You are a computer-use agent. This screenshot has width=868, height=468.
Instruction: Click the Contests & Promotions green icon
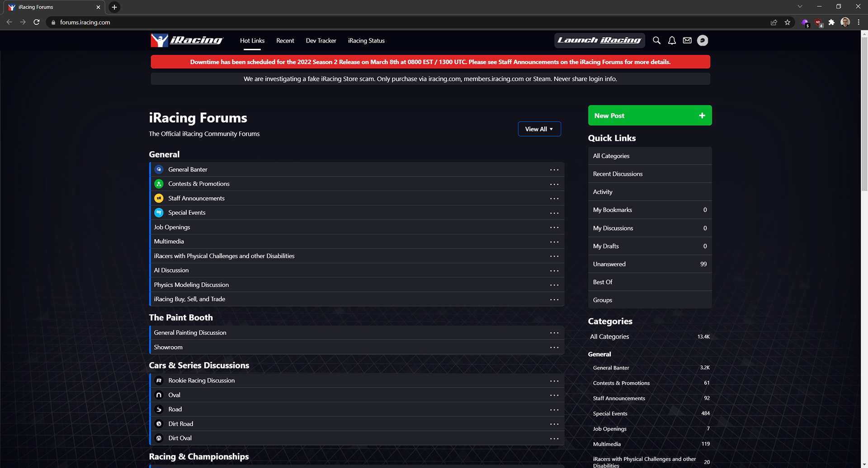tap(159, 184)
